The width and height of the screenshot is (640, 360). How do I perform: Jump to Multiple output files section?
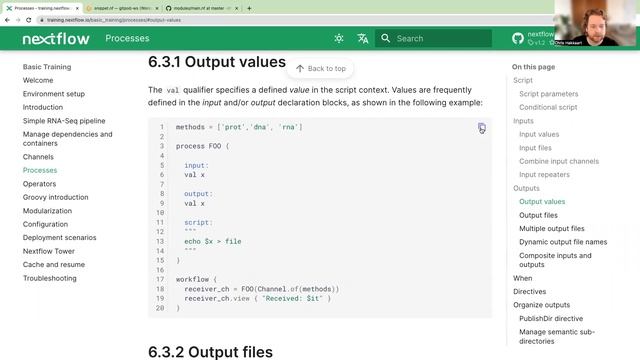(552, 229)
